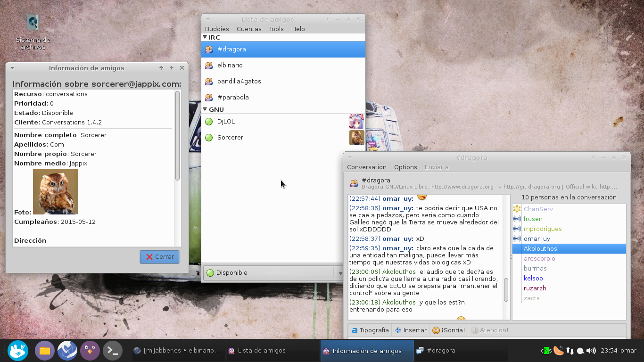Click the white bubble tray icon
The image size is (644, 362).
point(580,351)
